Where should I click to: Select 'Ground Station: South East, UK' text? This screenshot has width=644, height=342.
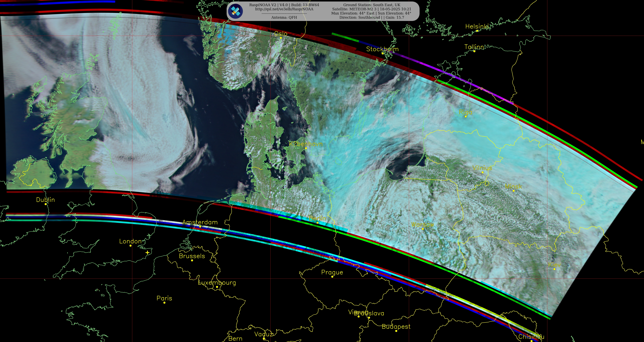pyautogui.click(x=372, y=5)
